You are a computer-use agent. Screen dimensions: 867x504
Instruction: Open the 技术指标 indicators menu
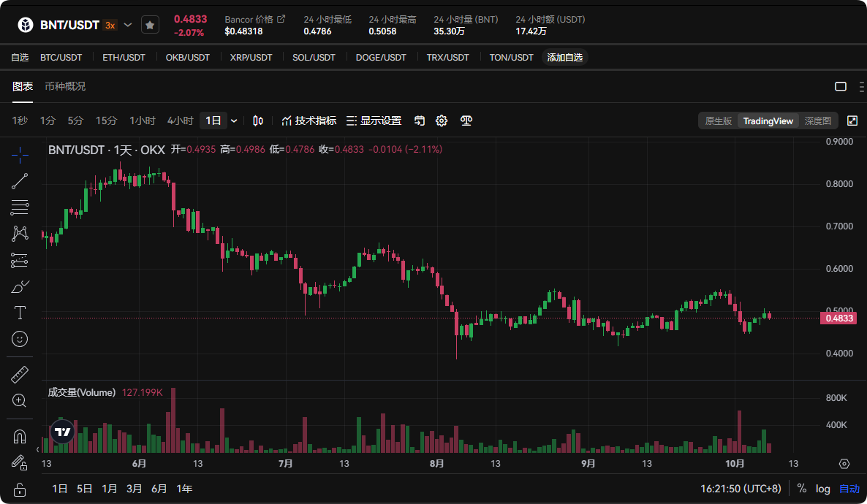[309, 121]
